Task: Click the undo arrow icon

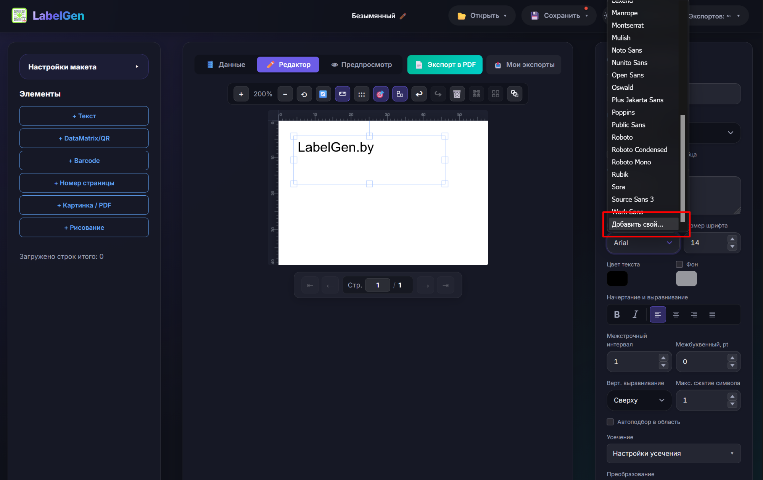Action: click(x=419, y=94)
